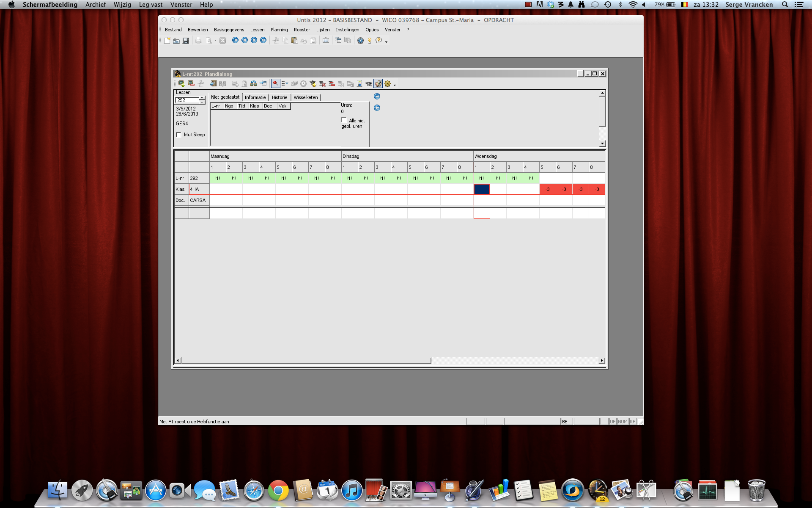Click the calculator icon in Plandialoog toolbar
Image resolution: width=812 pixels, height=508 pixels.
[x=359, y=84]
